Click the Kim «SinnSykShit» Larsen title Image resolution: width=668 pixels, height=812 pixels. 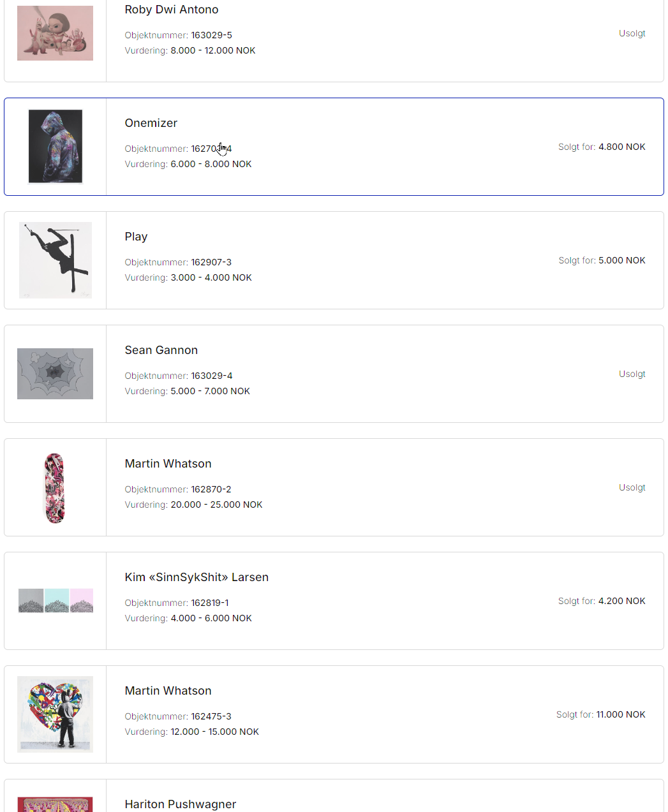click(x=197, y=577)
